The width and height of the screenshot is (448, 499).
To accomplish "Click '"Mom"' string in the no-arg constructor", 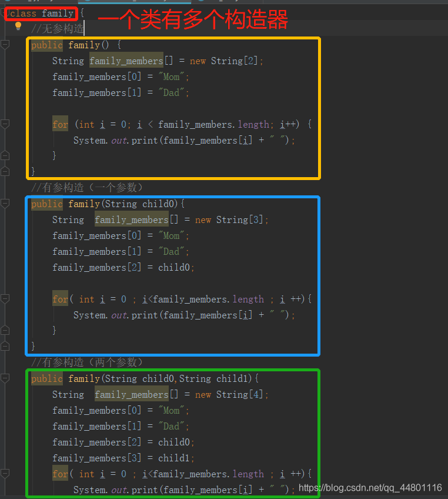I will point(172,76).
